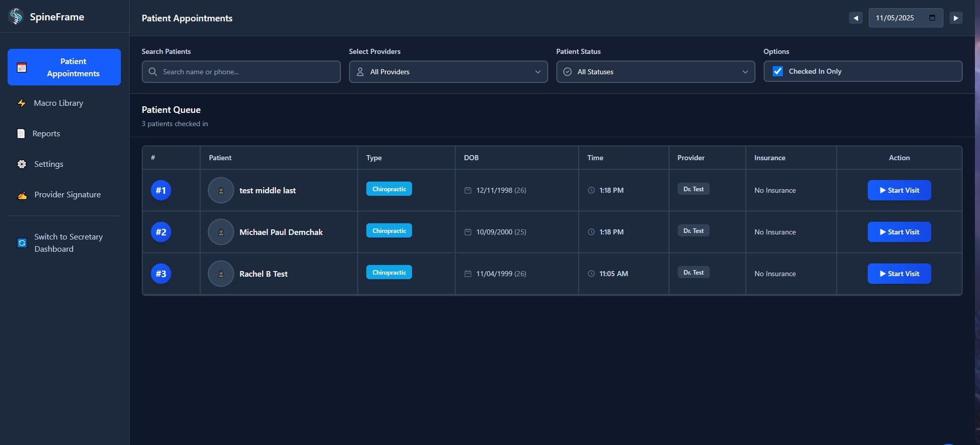Click the Macro Library lightning icon
This screenshot has width=980, height=445.
point(21,103)
